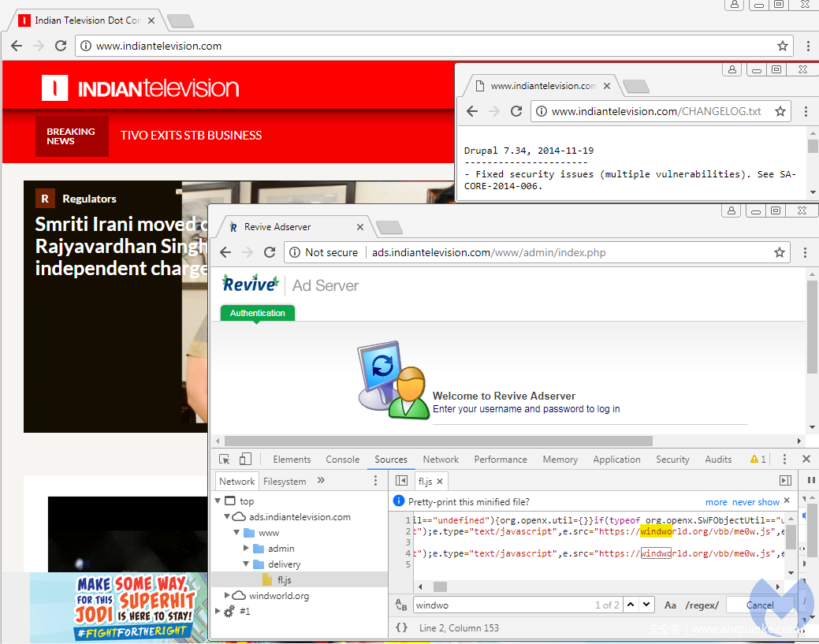819x644 pixels.
Task: Reload the Revive Adserver page
Action: pos(270,252)
